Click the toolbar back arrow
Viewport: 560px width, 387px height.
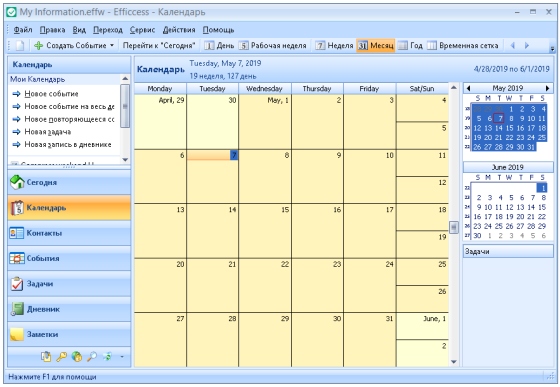coord(513,46)
